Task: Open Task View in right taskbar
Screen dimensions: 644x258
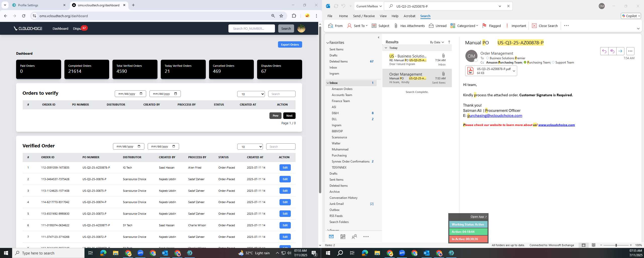Action: tap(352, 253)
